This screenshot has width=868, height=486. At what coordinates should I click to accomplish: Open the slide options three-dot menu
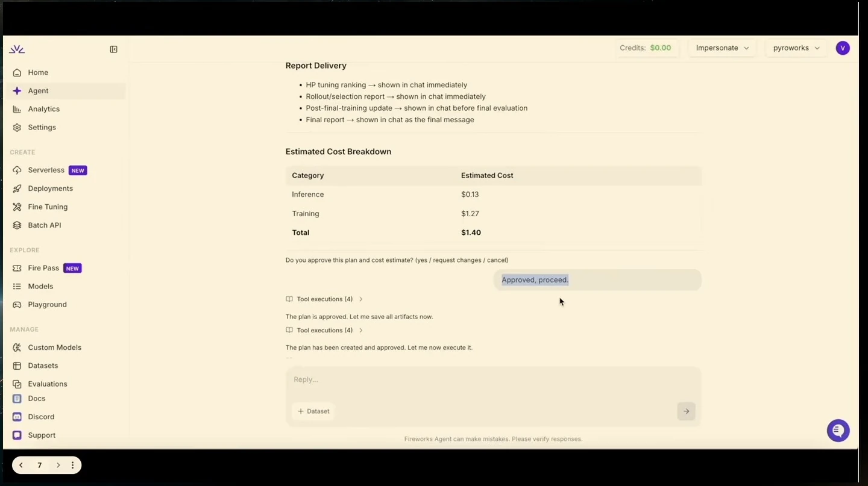point(72,466)
